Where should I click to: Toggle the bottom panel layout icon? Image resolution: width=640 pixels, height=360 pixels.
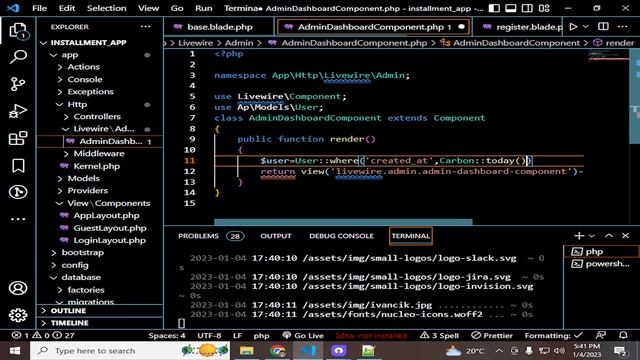(x=511, y=8)
